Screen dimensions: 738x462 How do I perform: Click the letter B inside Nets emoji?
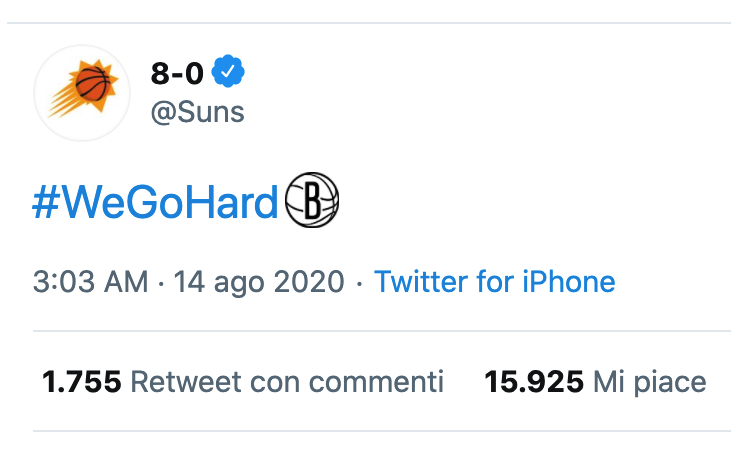[x=313, y=200]
